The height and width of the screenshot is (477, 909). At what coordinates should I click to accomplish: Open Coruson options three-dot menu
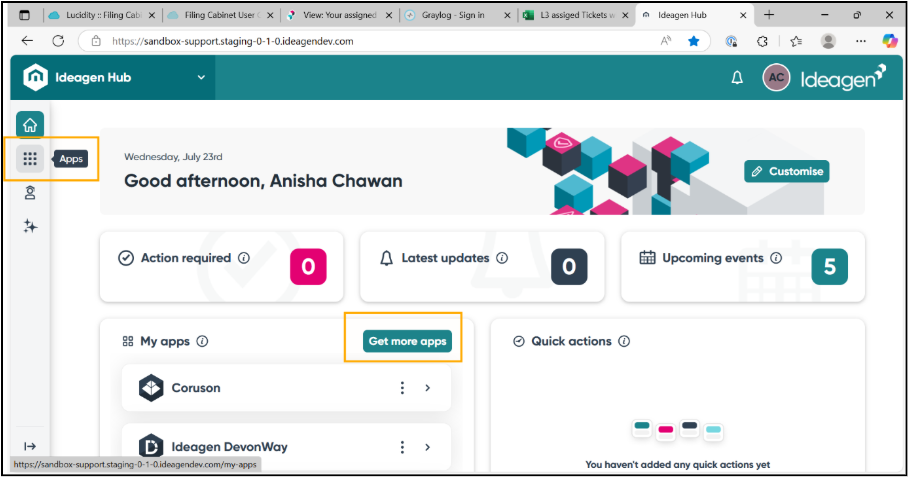pyautogui.click(x=402, y=388)
